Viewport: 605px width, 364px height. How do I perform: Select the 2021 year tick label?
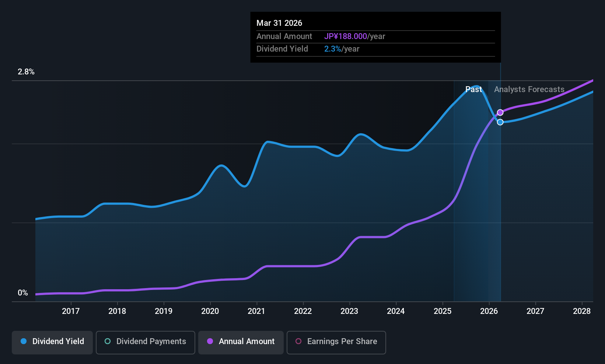tap(256, 311)
